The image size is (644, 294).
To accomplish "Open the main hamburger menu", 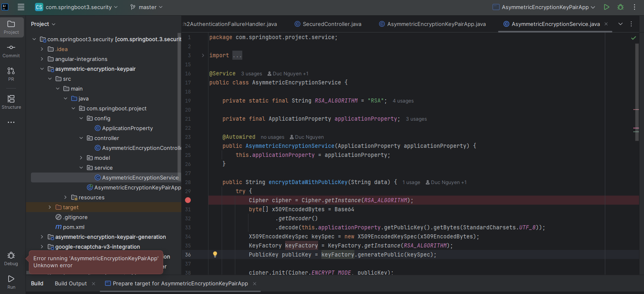I will click(x=21, y=7).
